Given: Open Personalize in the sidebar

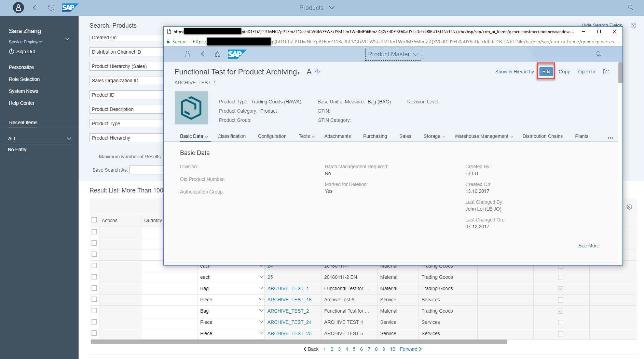Looking at the screenshot, I should [x=21, y=67].
